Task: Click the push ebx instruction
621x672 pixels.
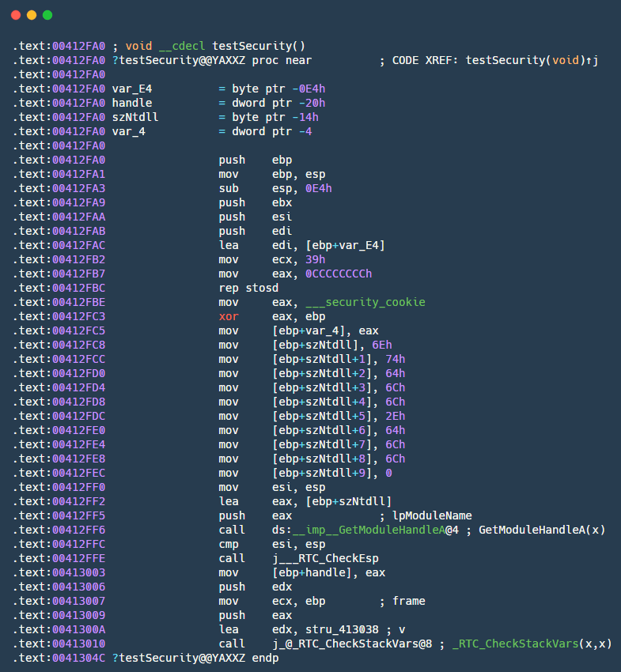Action: pyautogui.click(x=256, y=202)
